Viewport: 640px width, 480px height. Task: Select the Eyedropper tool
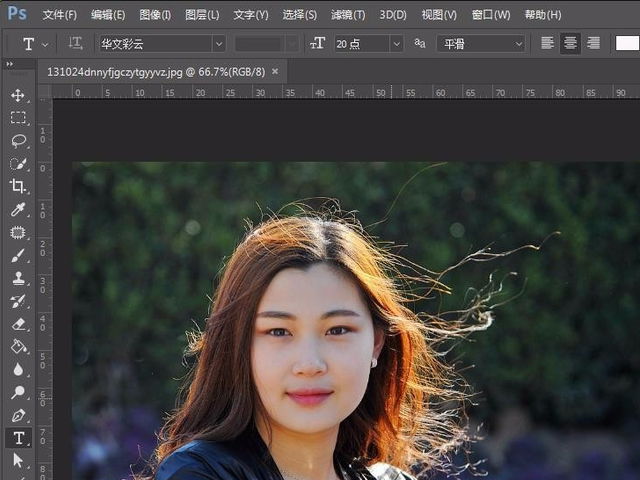(x=18, y=209)
